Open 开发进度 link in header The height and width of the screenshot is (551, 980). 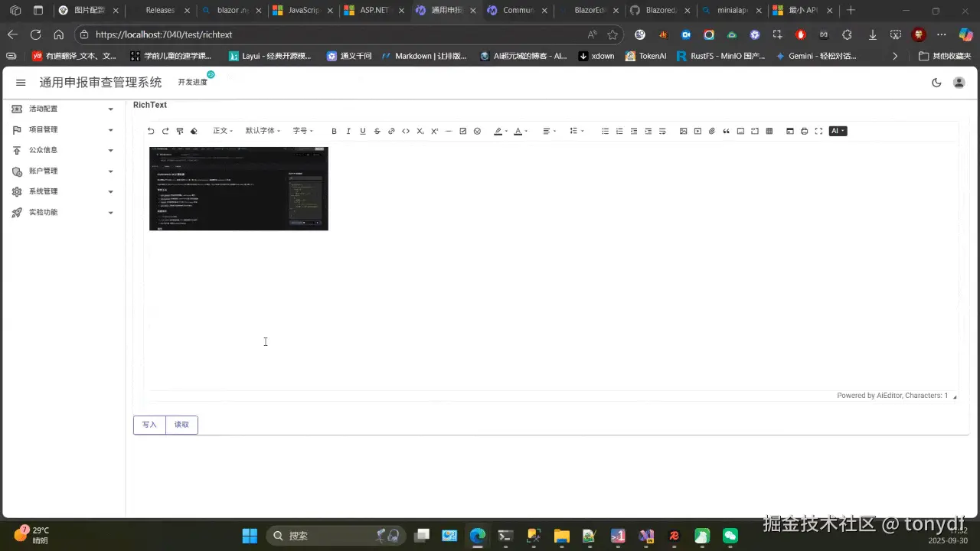[x=193, y=82]
